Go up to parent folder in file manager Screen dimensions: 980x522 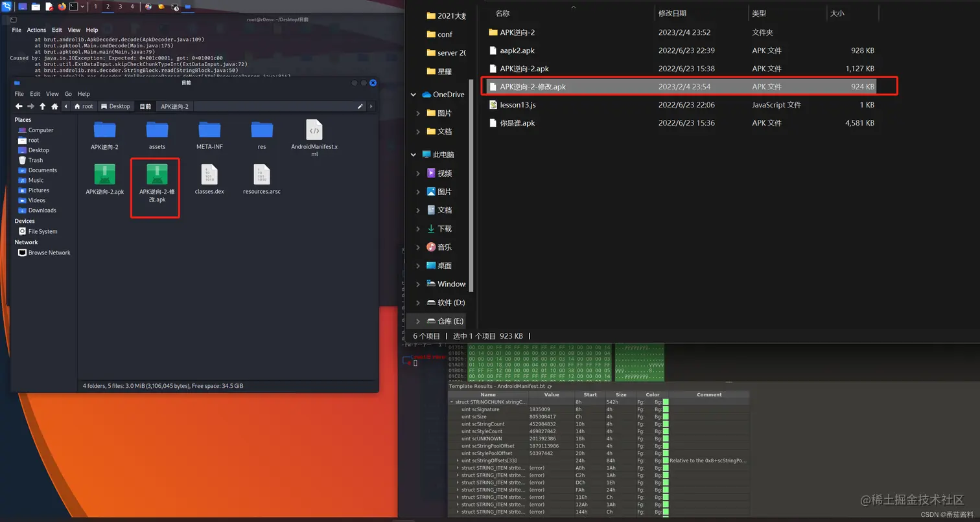(43, 106)
